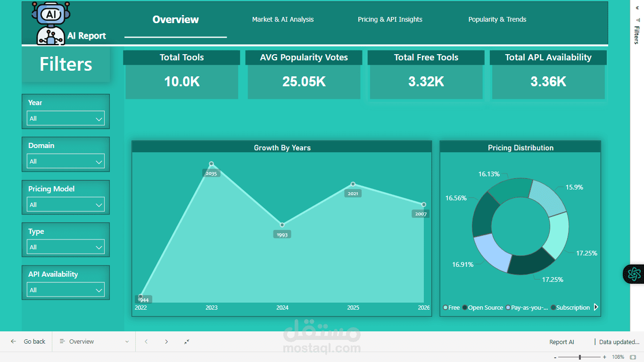Click the Go back button
644x362 pixels.
pyautogui.click(x=34, y=341)
